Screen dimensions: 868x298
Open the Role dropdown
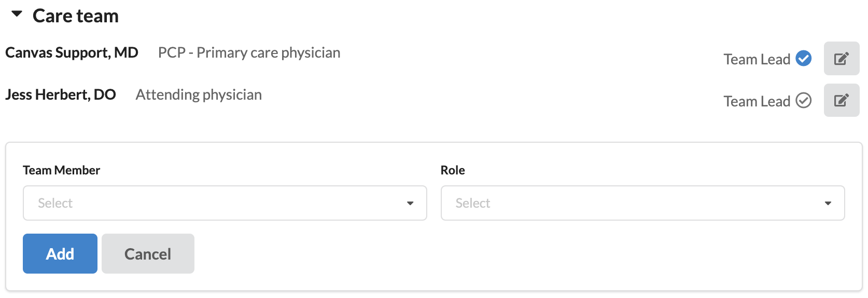pyautogui.click(x=635, y=203)
